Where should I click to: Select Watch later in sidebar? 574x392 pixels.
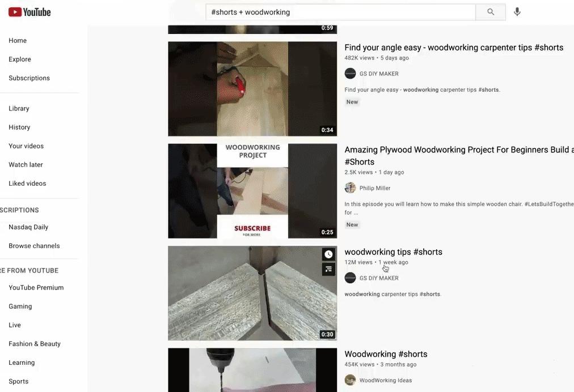(26, 164)
